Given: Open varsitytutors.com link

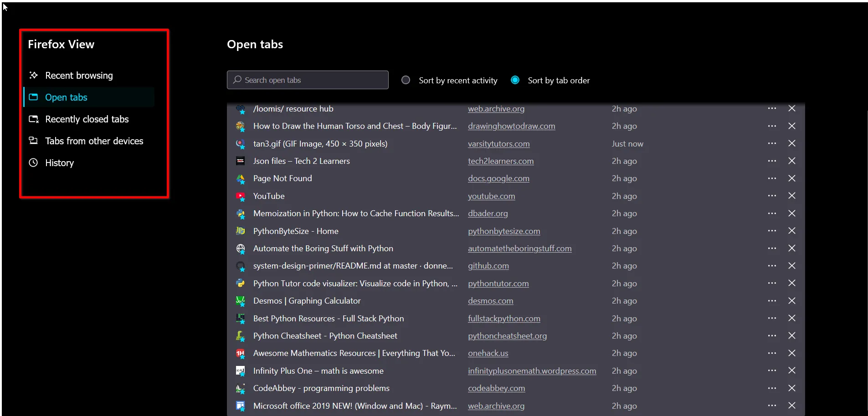Looking at the screenshot, I should tap(498, 144).
